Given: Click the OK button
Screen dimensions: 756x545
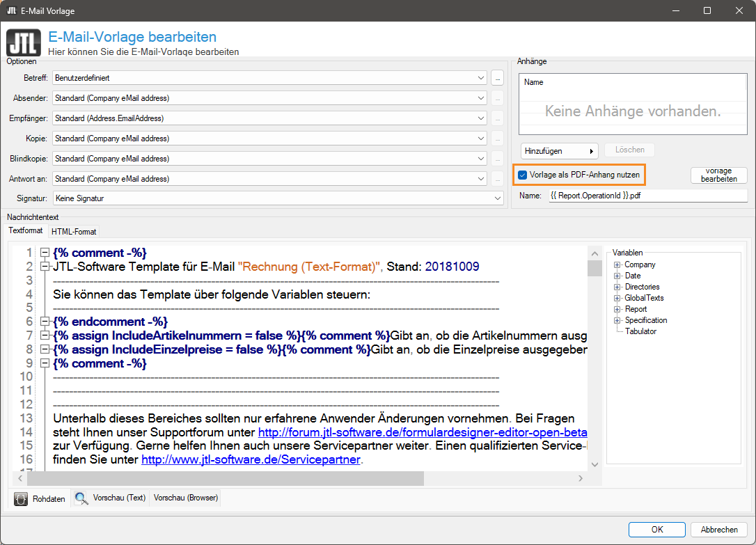Looking at the screenshot, I should pyautogui.click(x=657, y=529).
